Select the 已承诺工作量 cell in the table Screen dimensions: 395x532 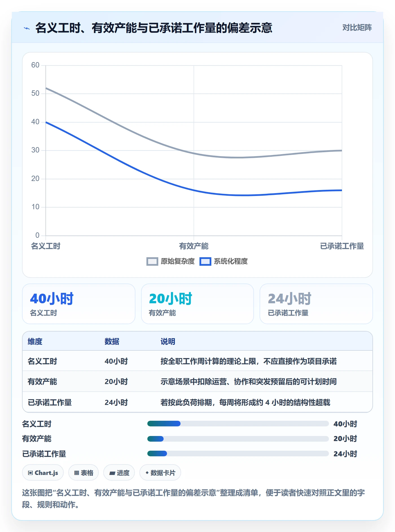point(50,402)
